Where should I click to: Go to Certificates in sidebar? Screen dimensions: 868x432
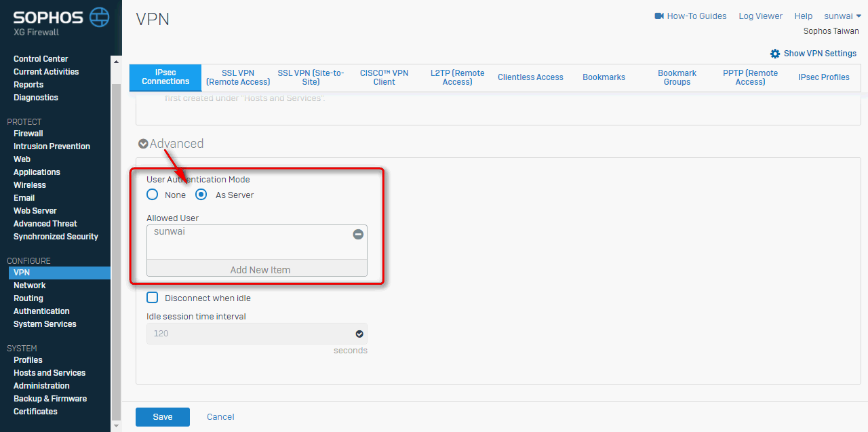pos(35,412)
